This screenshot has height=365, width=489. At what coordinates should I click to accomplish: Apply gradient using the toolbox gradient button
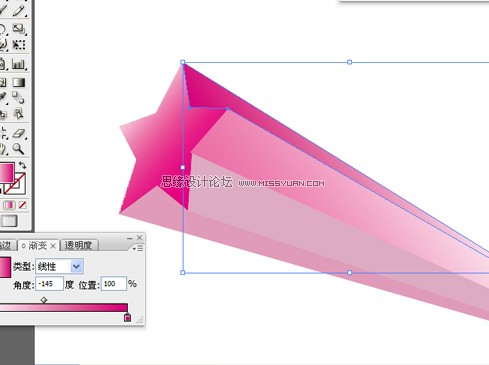click(9, 205)
